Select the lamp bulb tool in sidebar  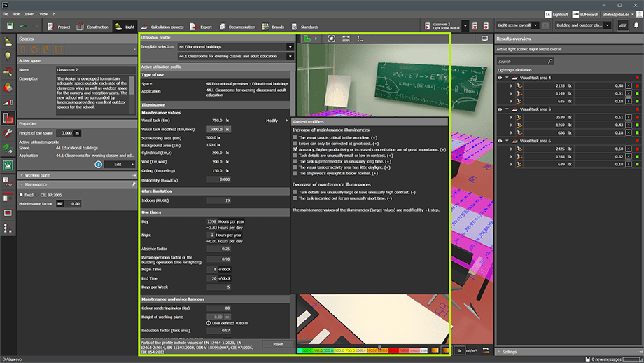pyautogui.click(x=8, y=55)
